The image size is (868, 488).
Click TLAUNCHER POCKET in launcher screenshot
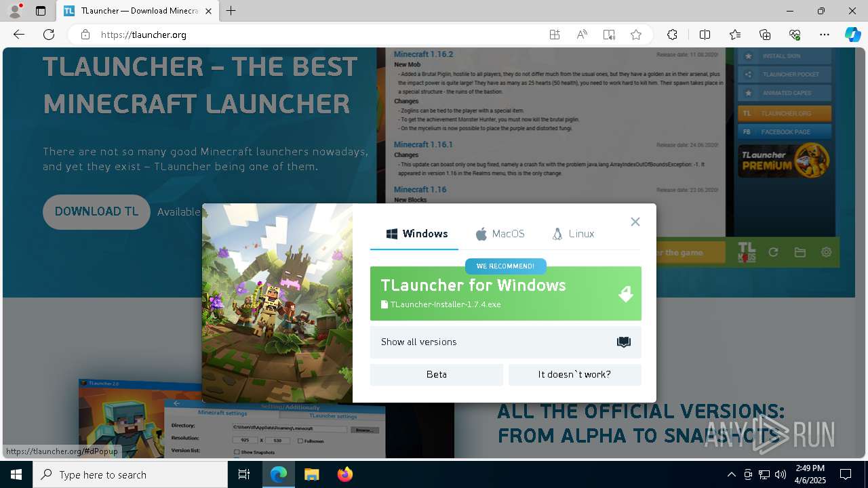tap(785, 75)
